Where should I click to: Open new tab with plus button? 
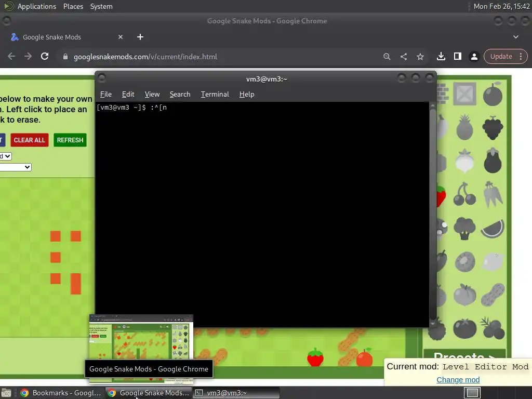coord(140,37)
